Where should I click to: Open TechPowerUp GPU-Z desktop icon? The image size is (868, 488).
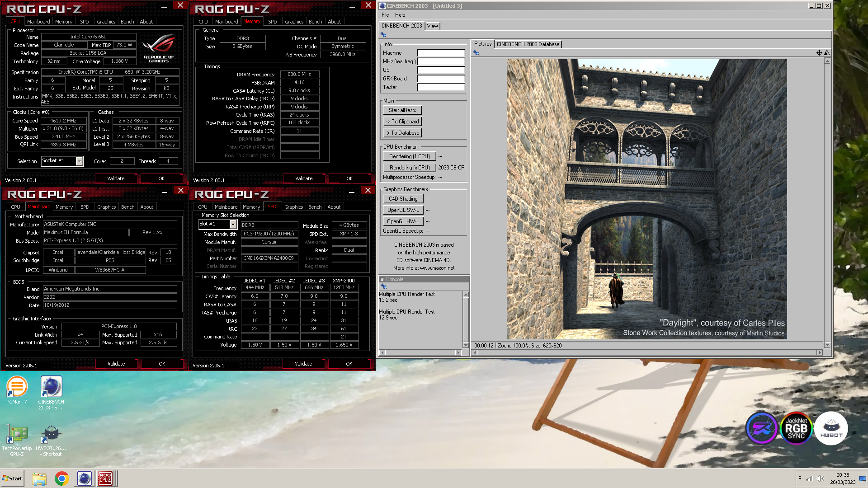pyautogui.click(x=17, y=440)
